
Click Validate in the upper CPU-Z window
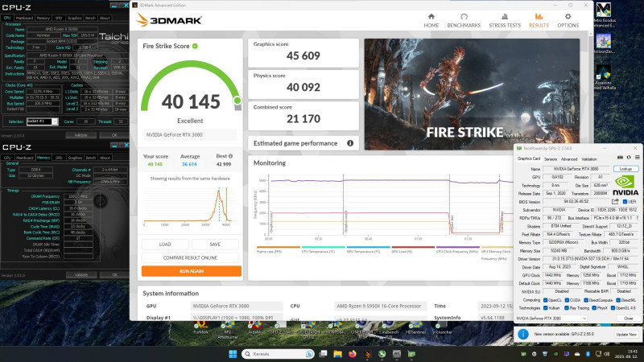(81, 135)
